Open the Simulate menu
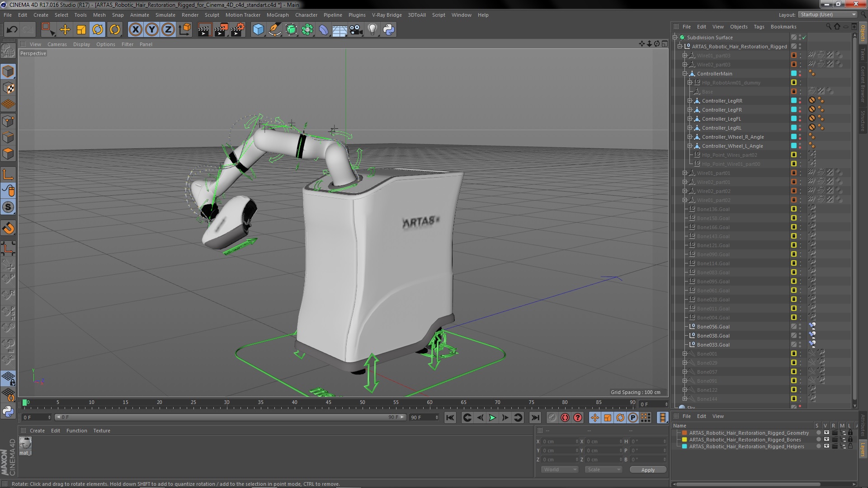 [165, 15]
